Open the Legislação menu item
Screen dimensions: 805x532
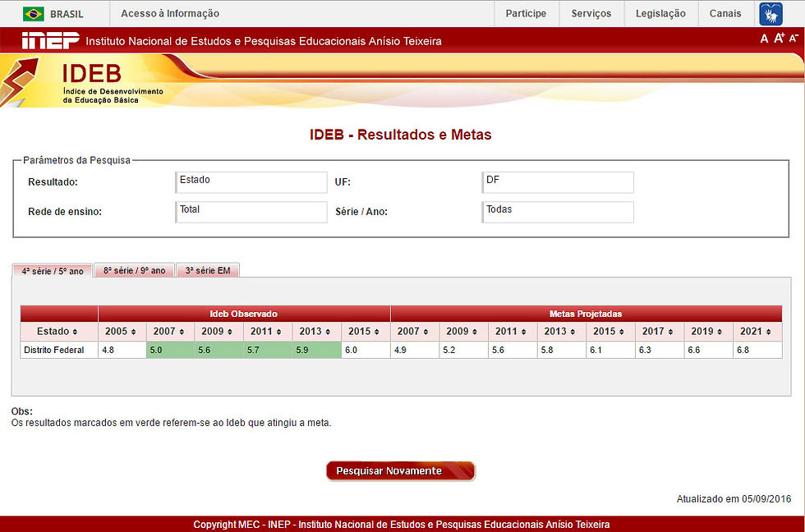tap(660, 14)
